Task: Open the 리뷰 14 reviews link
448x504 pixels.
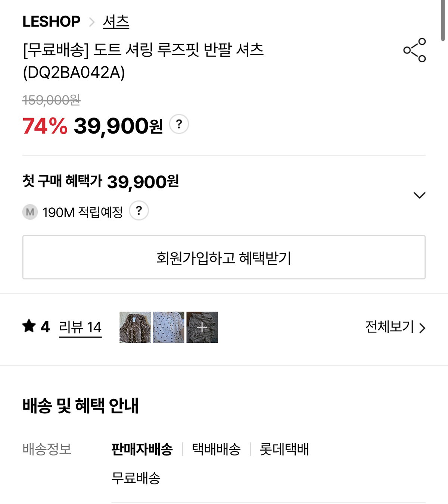Action: pos(80,327)
